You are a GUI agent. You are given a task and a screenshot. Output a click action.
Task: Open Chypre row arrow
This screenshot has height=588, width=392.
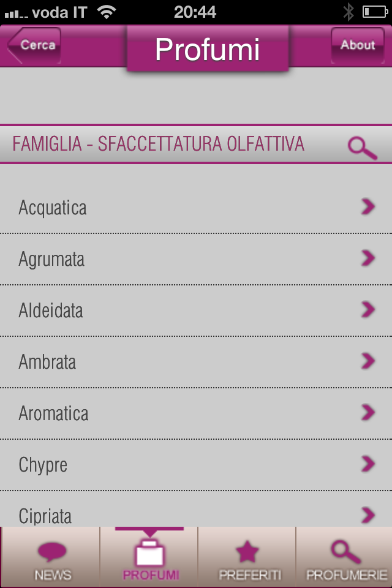click(x=367, y=464)
